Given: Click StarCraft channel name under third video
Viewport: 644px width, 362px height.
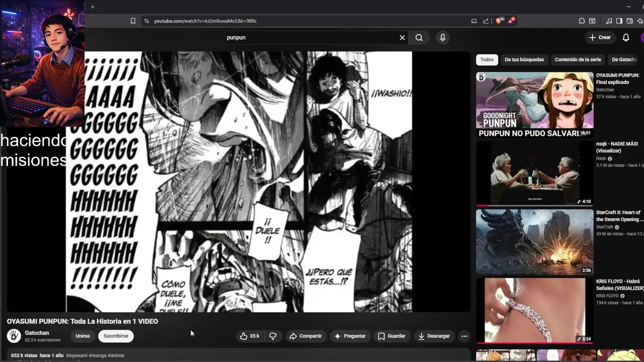Looking at the screenshot, I should (x=605, y=227).
